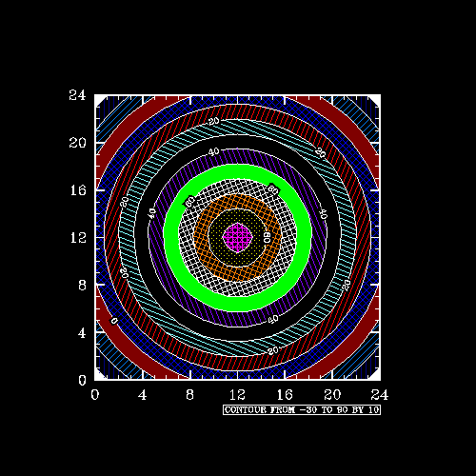
Task: Click the x-axis tick label 4
Action: click(x=142, y=395)
